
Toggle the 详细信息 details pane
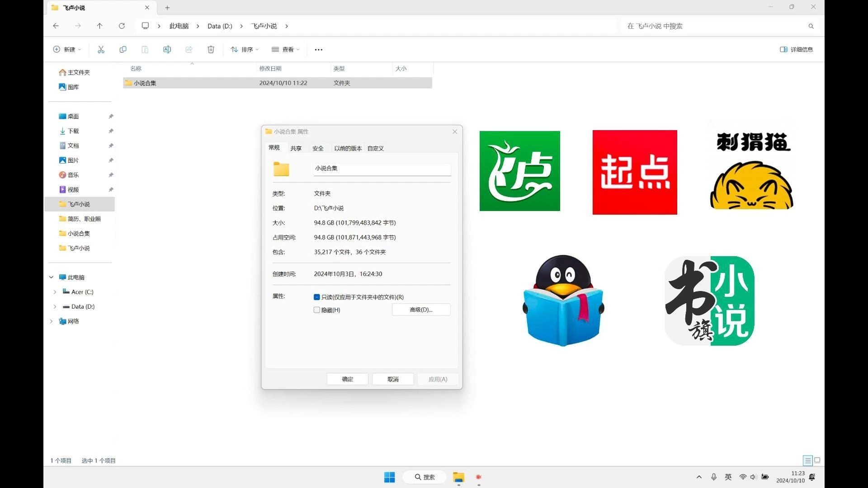click(797, 50)
